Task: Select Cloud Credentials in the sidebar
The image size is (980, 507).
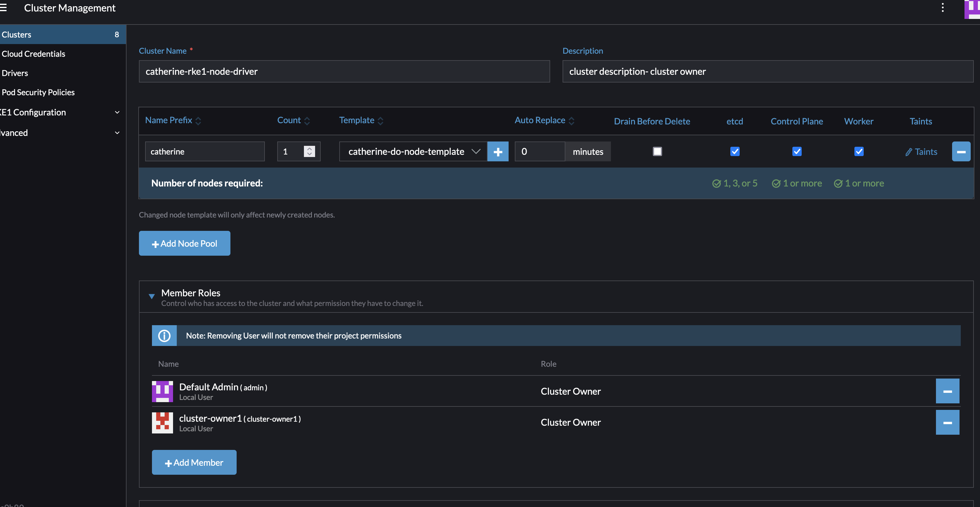Action: (x=33, y=54)
